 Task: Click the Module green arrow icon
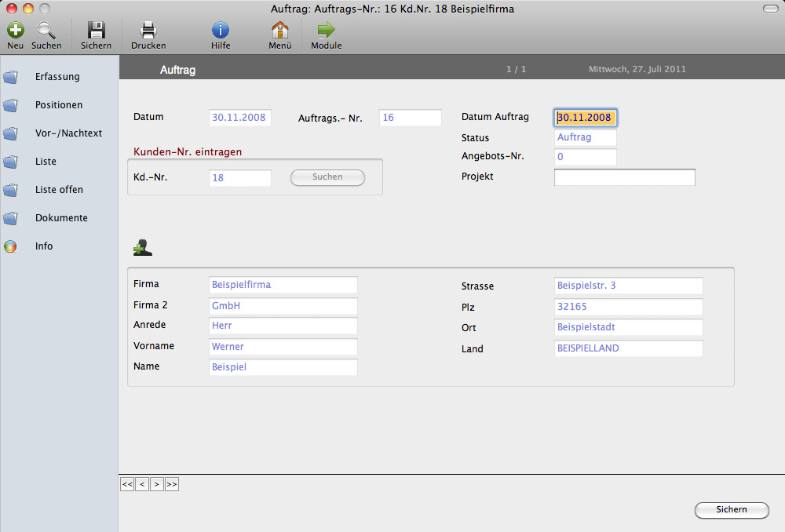tap(326, 31)
